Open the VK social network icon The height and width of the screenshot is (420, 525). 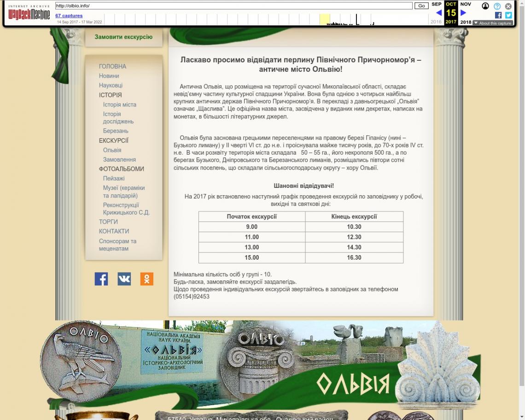(124, 279)
